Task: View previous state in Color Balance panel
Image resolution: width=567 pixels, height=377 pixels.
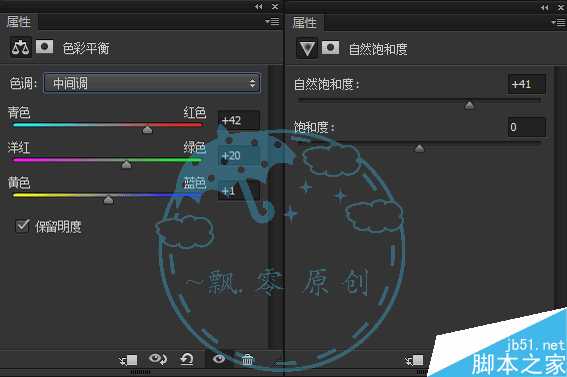Action: coord(158,359)
